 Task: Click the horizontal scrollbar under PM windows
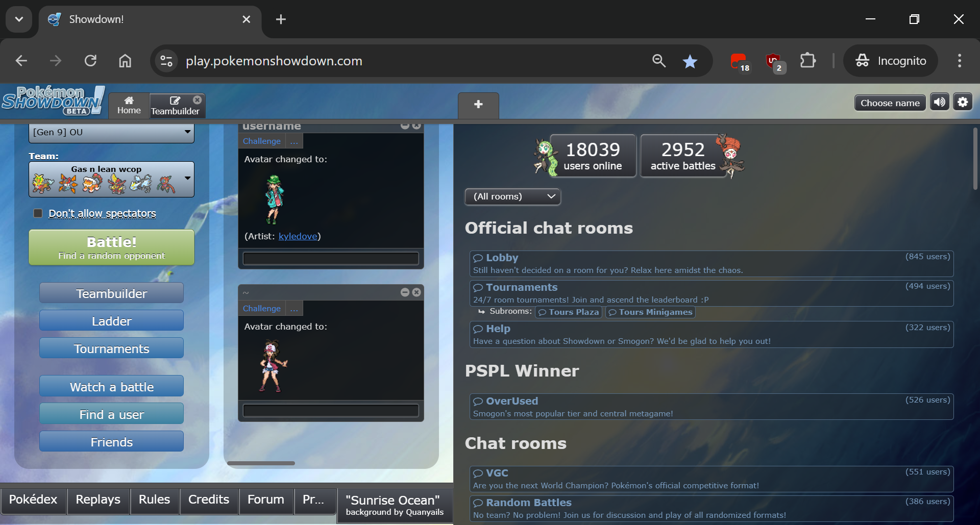click(261, 463)
